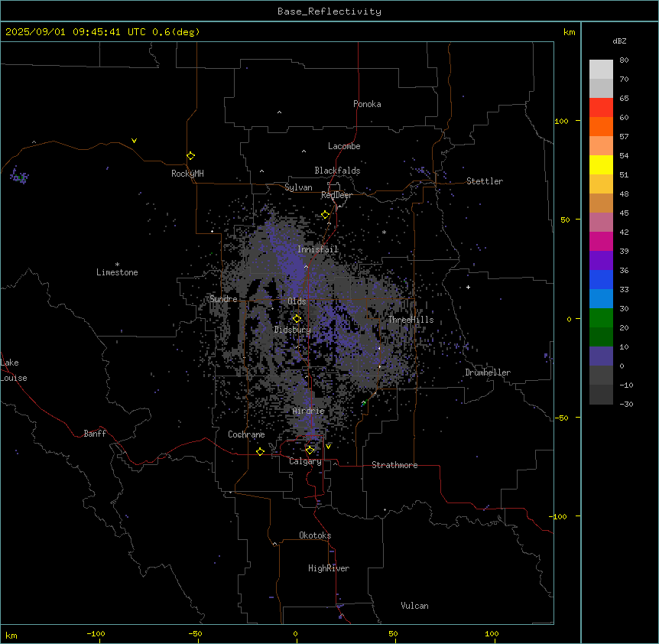The image size is (659, 644).
Task: Click the Banff label
Action: coord(95,434)
